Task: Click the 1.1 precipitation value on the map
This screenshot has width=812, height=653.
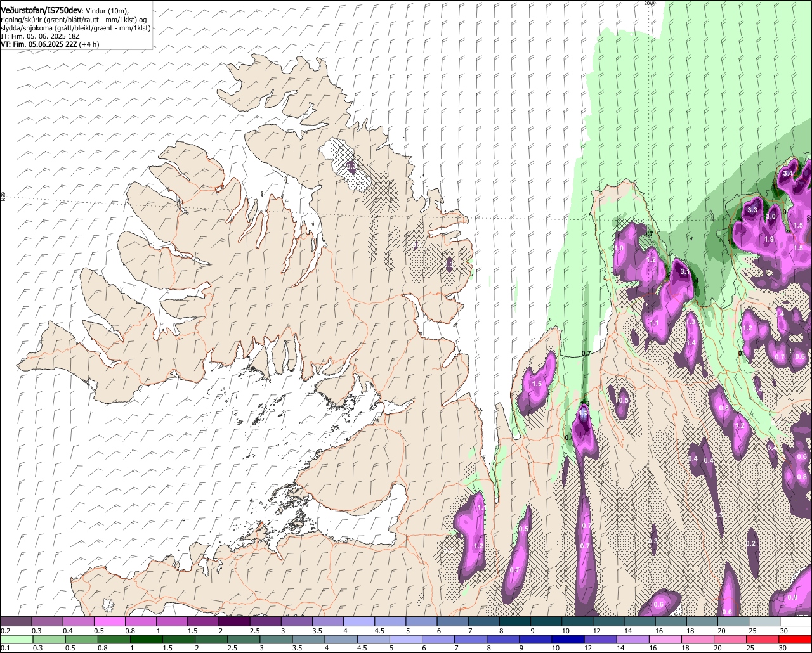Action: pyautogui.click(x=654, y=323)
